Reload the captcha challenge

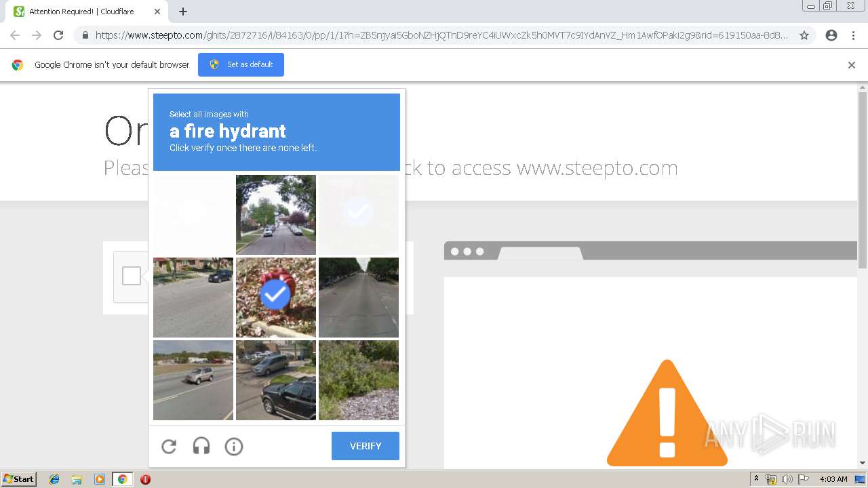(169, 446)
